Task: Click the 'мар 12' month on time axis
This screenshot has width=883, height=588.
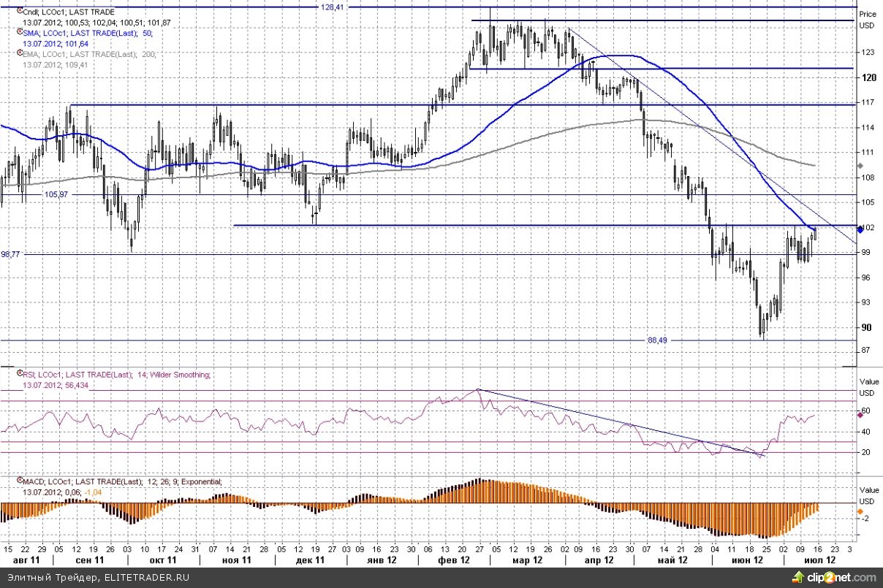Action: coord(527,560)
